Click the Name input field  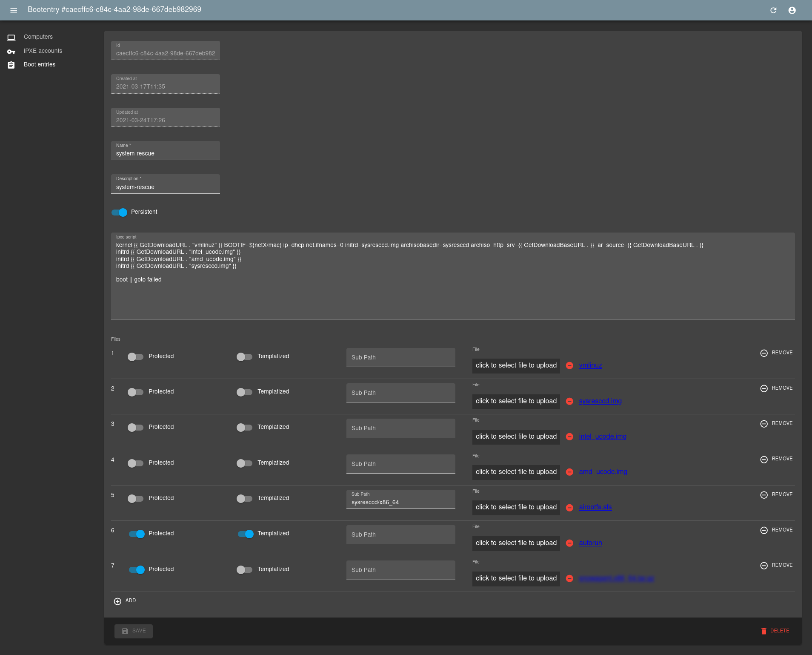click(x=166, y=150)
